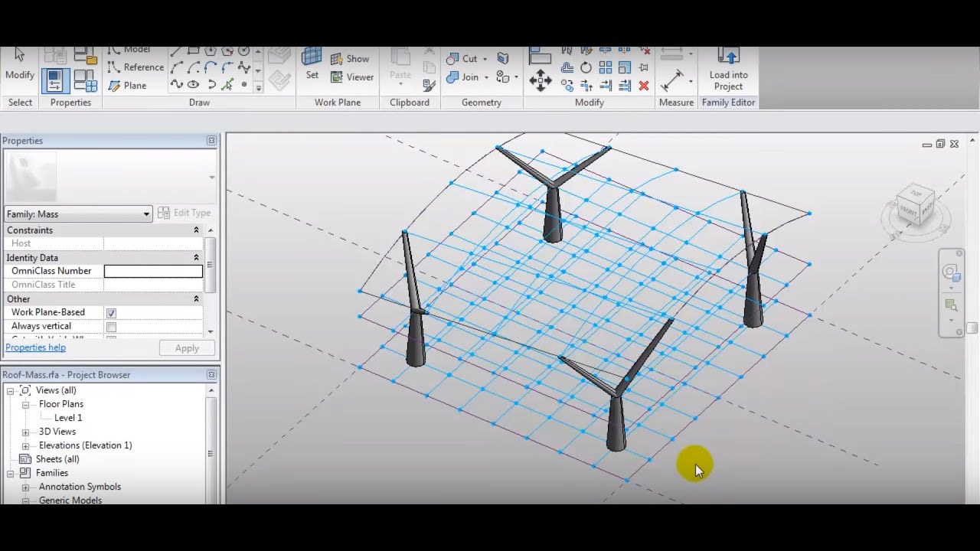
Task: Collapse the Identity Data section
Action: pos(196,258)
